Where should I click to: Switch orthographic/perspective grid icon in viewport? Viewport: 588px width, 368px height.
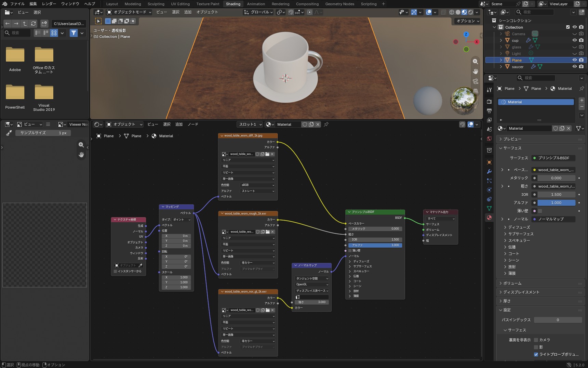[x=475, y=91]
